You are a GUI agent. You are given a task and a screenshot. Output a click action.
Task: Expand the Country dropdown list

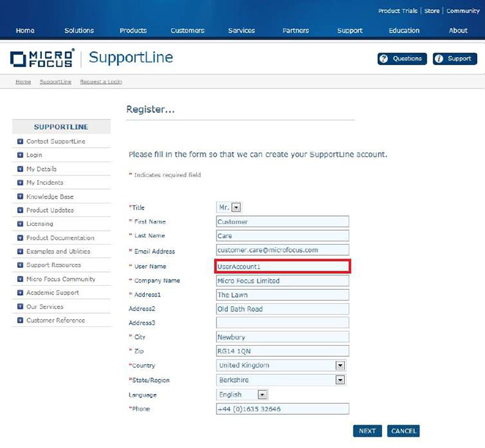[340, 366]
